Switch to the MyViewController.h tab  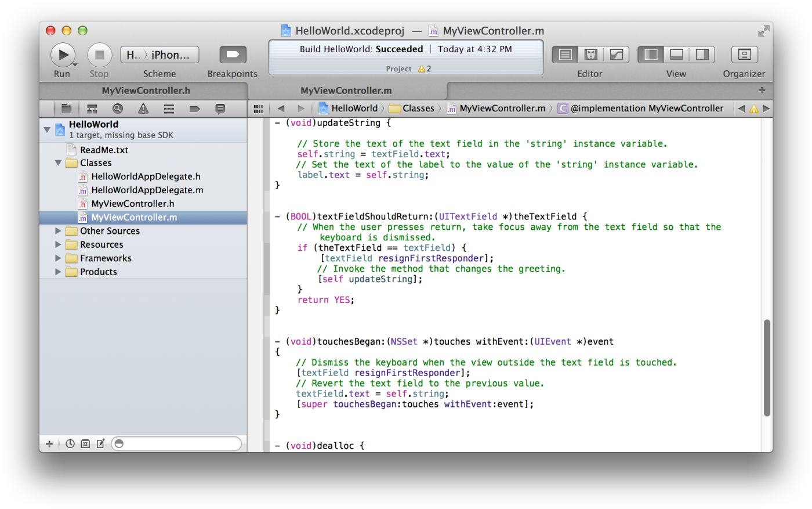coord(146,91)
